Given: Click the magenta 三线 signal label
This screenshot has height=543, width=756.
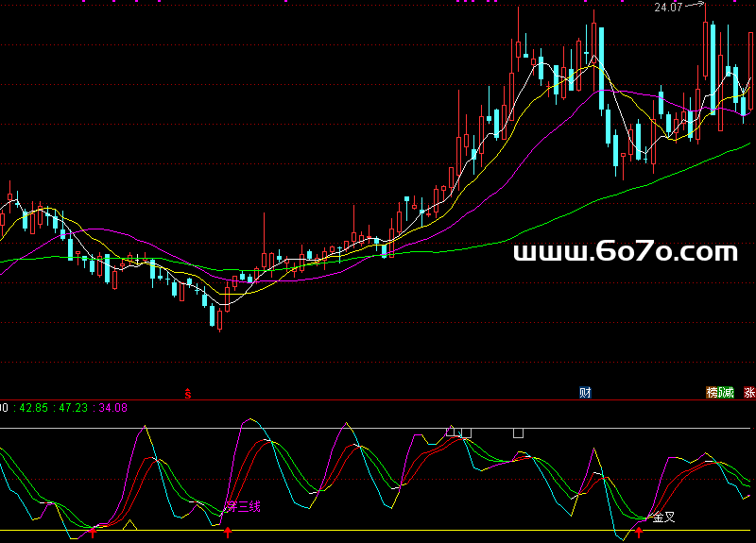Looking at the screenshot, I should (x=243, y=506).
